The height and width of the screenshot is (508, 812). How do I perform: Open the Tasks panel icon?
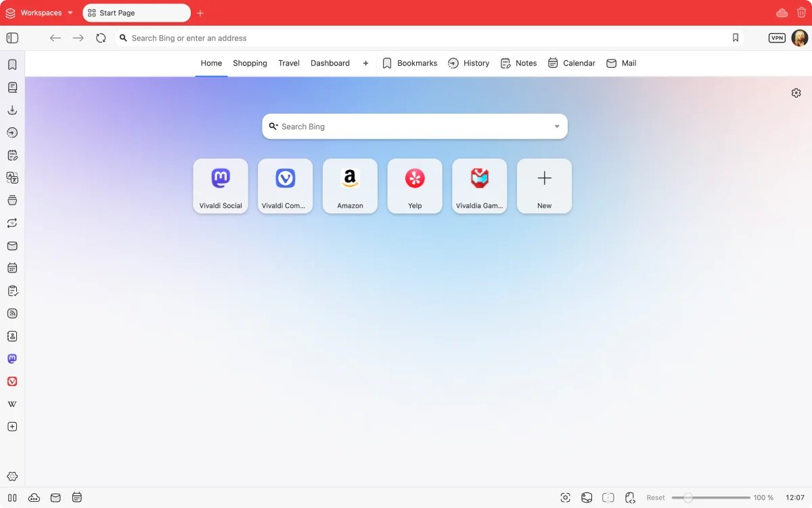coord(12,291)
